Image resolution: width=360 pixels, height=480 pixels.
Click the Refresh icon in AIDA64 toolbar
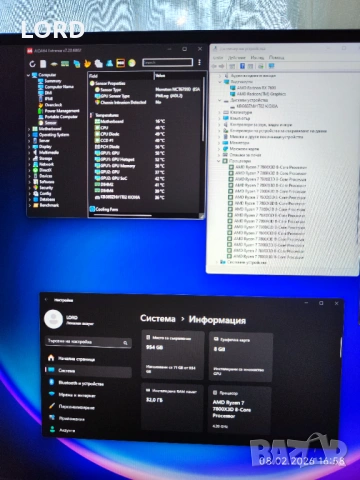[x=32, y=64]
